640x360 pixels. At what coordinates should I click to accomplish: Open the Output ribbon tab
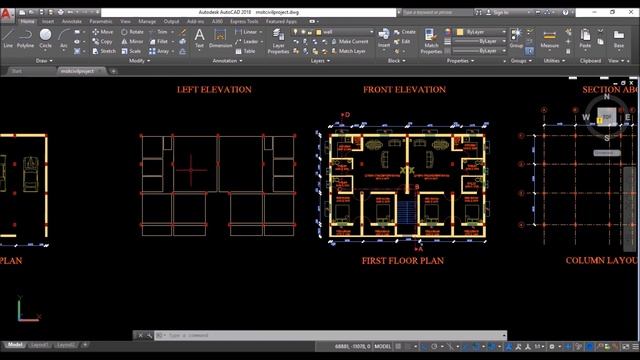click(171, 21)
